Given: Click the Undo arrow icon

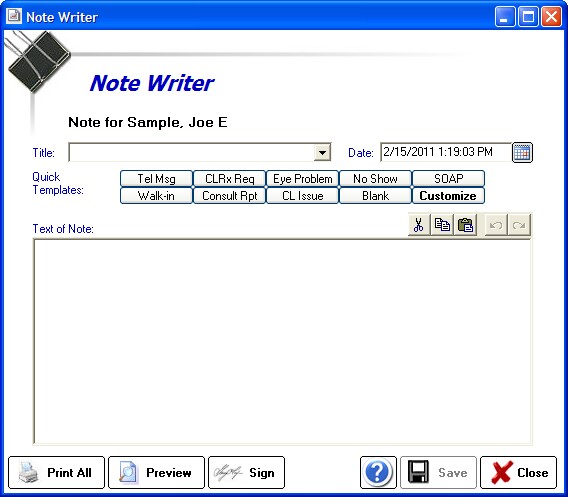Looking at the screenshot, I should [496, 225].
